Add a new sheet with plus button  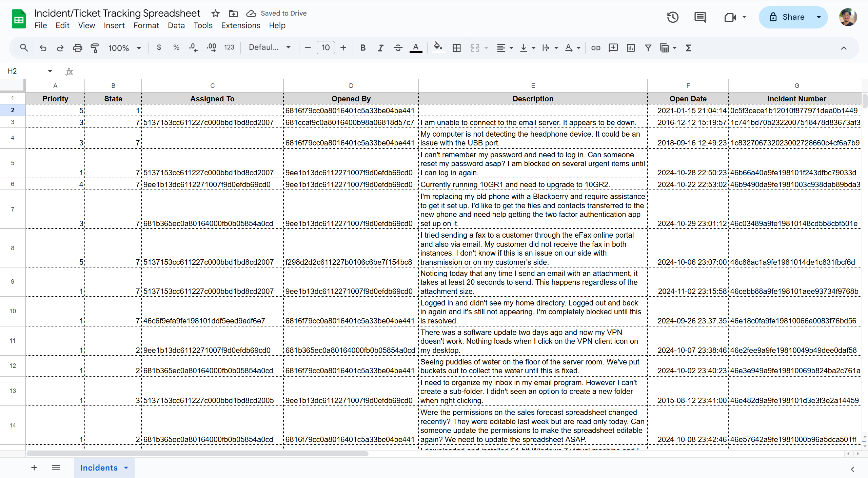point(34,468)
